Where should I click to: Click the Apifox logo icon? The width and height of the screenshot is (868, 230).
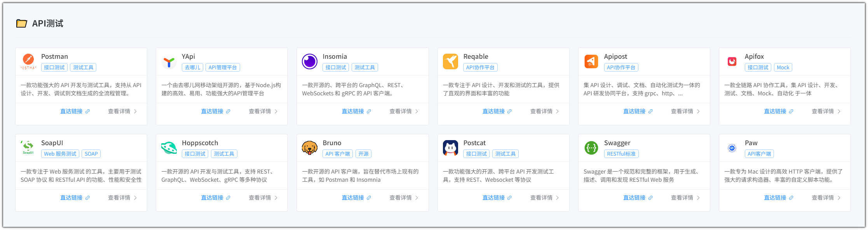tap(732, 61)
